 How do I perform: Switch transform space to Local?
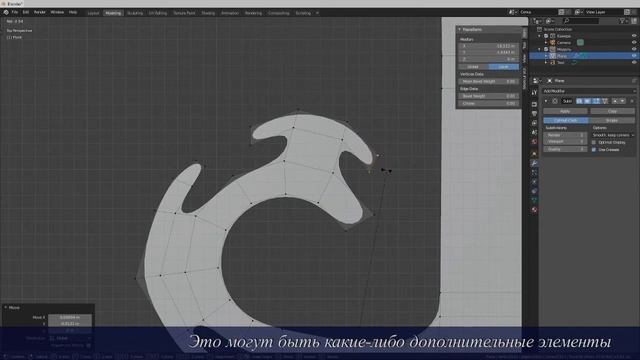[x=504, y=67]
